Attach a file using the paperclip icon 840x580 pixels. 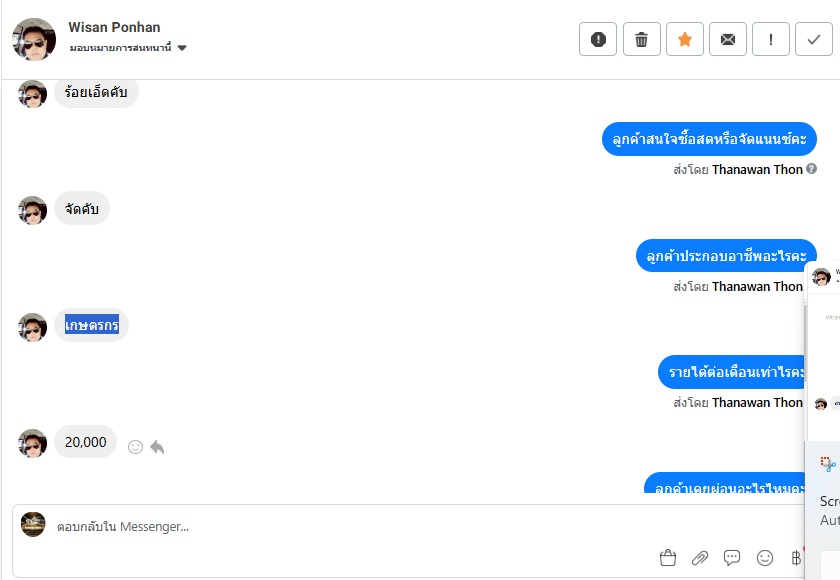pyautogui.click(x=700, y=558)
